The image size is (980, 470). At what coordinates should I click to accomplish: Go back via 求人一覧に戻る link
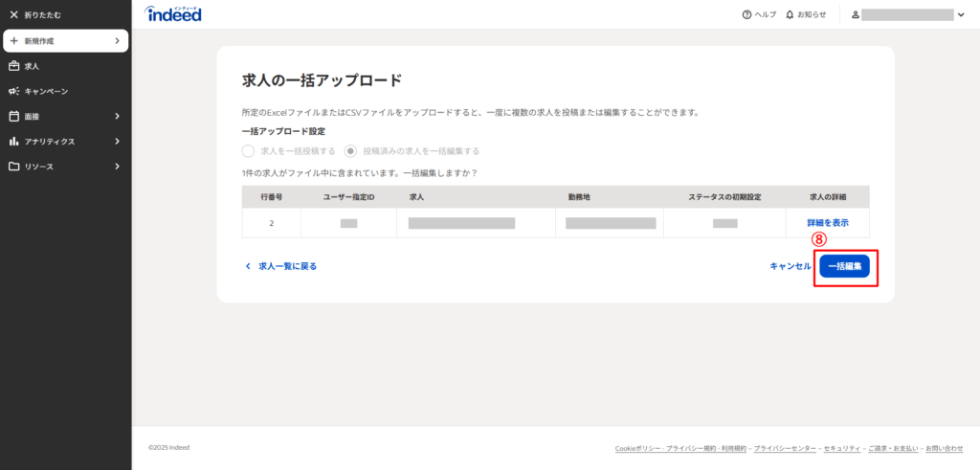(x=281, y=266)
